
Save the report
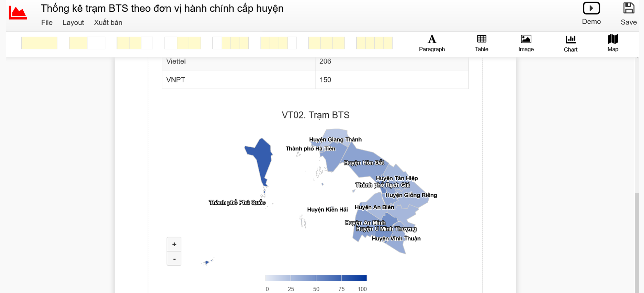pos(629,14)
